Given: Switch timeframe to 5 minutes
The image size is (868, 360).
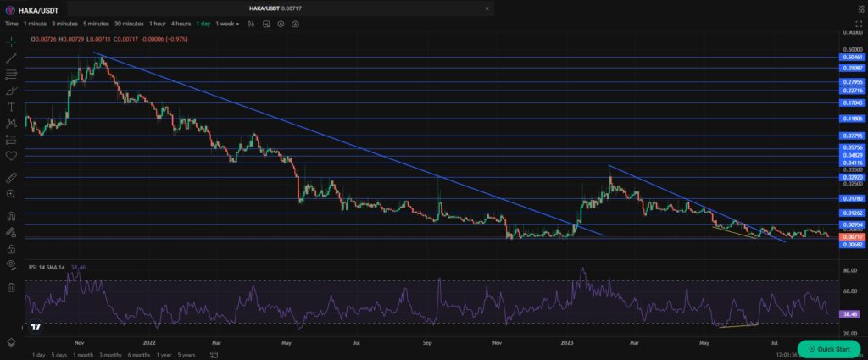Looking at the screenshot, I should pos(97,24).
